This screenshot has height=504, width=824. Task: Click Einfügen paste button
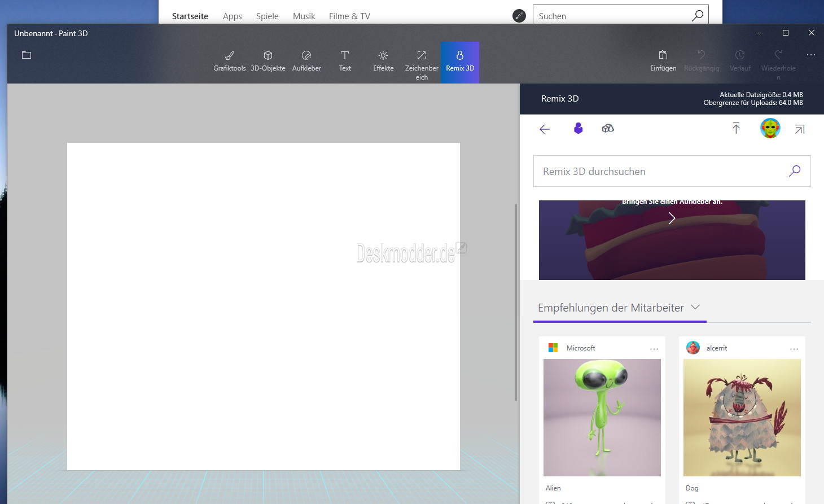coord(663,61)
